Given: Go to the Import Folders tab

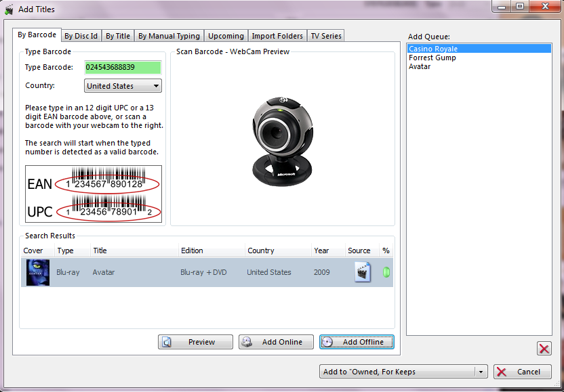Looking at the screenshot, I should click(277, 36).
